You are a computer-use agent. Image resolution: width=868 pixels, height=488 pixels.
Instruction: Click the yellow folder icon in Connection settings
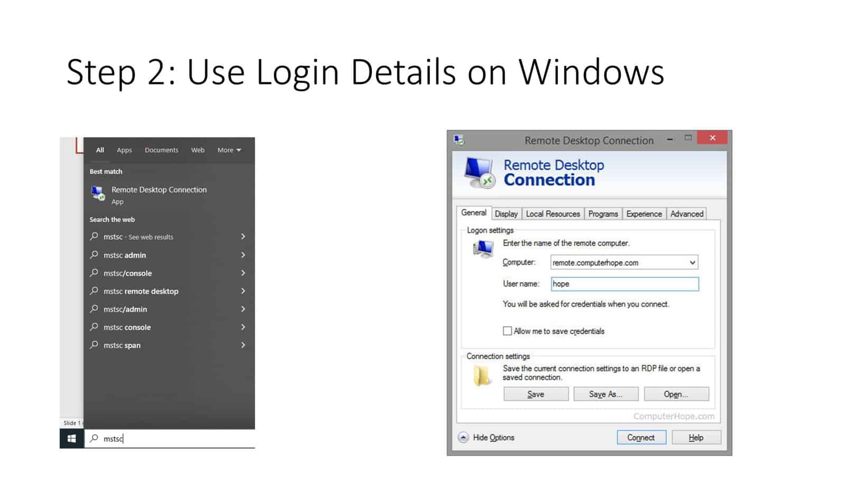pos(482,376)
